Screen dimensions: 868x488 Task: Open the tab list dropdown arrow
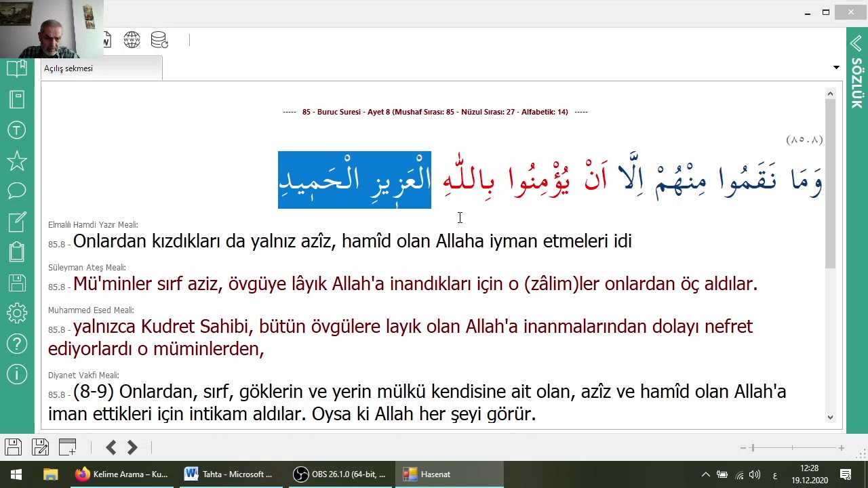(836, 68)
